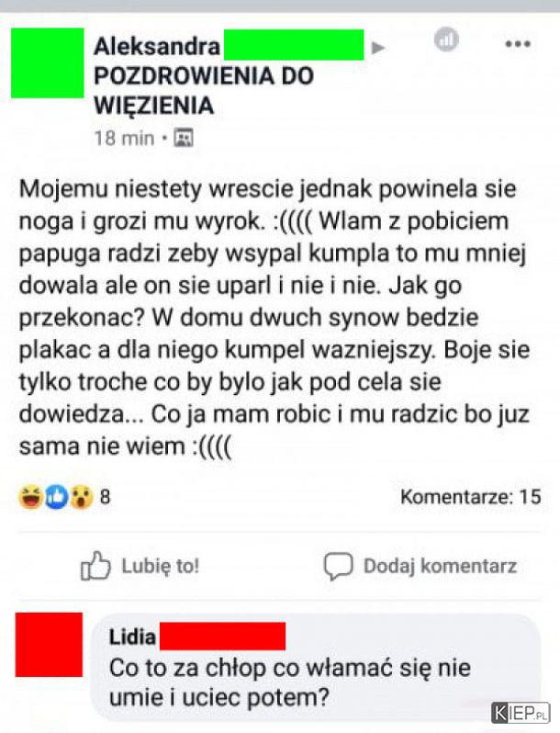Click the green author profile picture
The width and height of the screenshot is (560, 733).
pyautogui.click(x=48, y=63)
